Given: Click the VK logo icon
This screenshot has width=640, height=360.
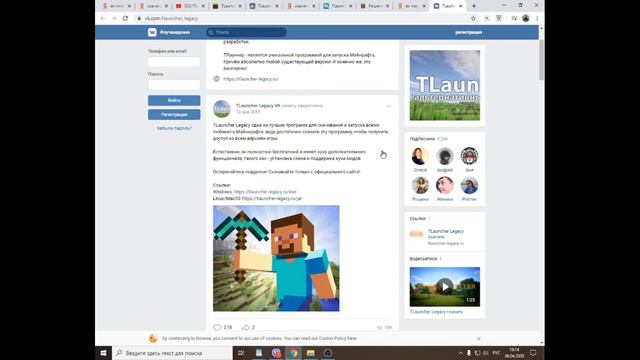Looking at the screenshot, I should tap(152, 32).
